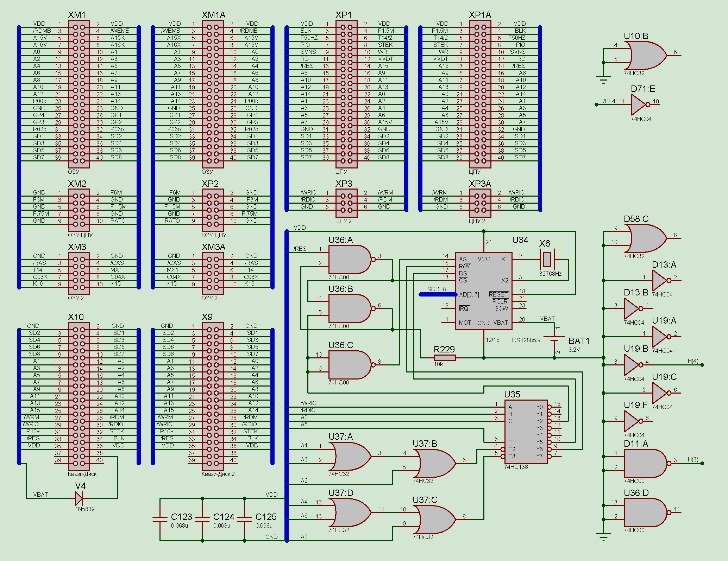Click the R229 10k resistor
The height and width of the screenshot is (561, 728).
click(x=445, y=358)
